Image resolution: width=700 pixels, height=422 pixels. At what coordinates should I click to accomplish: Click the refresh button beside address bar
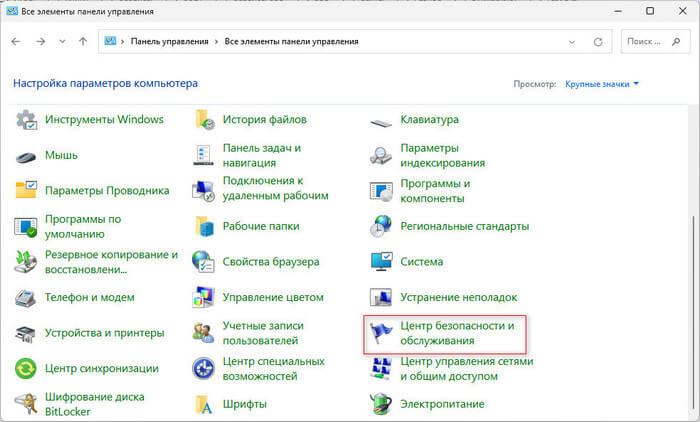pos(599,41)
